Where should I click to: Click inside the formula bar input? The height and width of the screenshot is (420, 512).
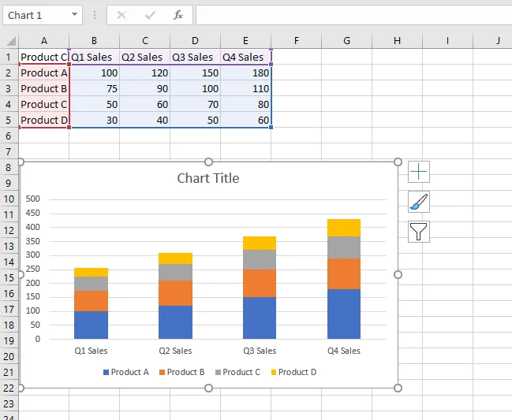347,15
